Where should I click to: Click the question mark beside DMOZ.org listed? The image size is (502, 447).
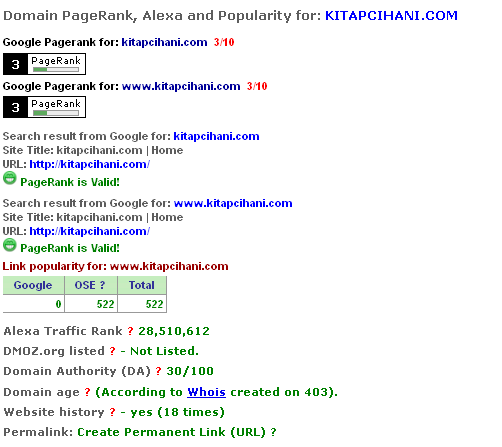pos(112,351)
